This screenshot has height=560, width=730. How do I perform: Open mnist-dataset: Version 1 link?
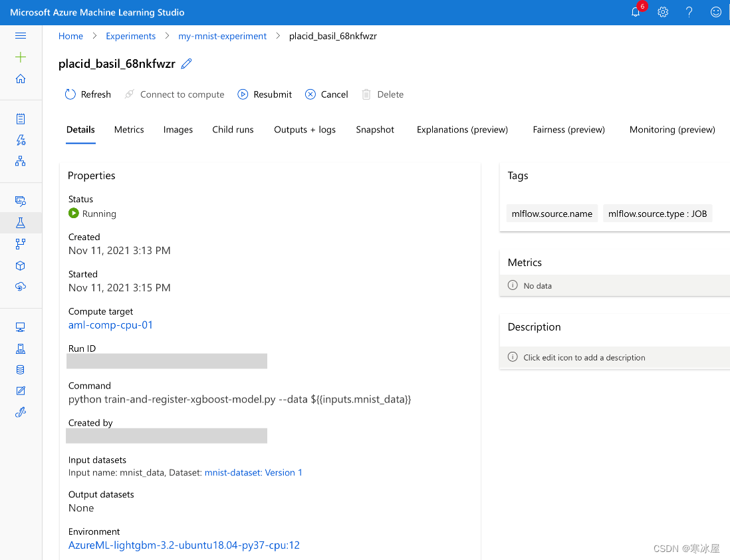(253, 473)
